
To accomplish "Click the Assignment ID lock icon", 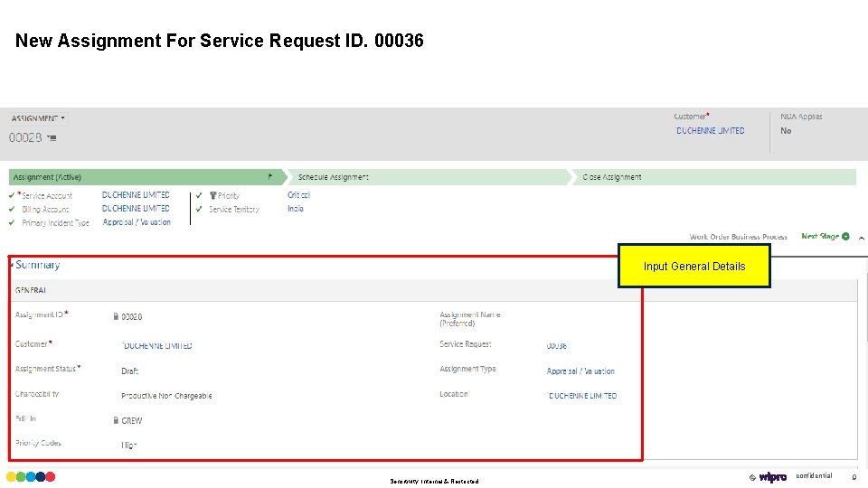I will point(116,316).
